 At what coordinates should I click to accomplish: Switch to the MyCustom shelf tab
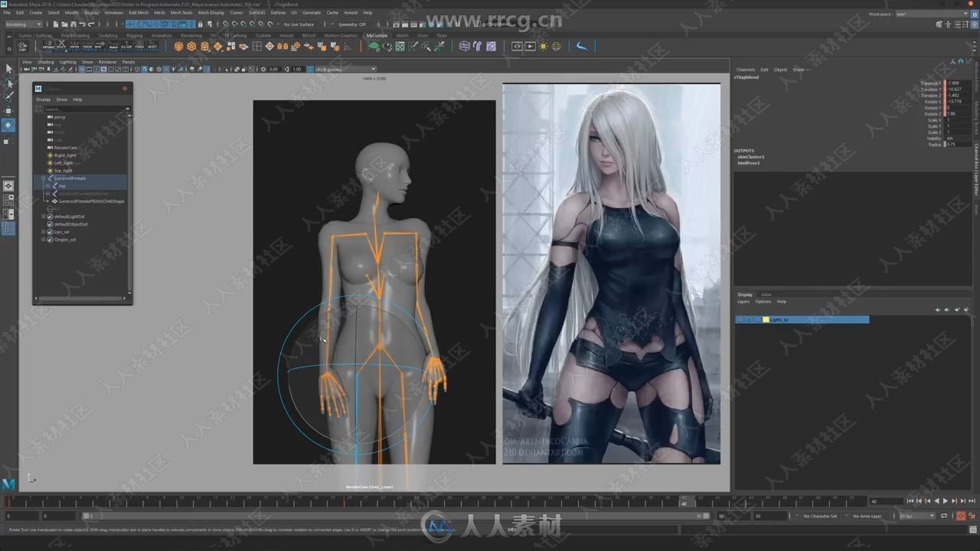click(x=377, y=35)
